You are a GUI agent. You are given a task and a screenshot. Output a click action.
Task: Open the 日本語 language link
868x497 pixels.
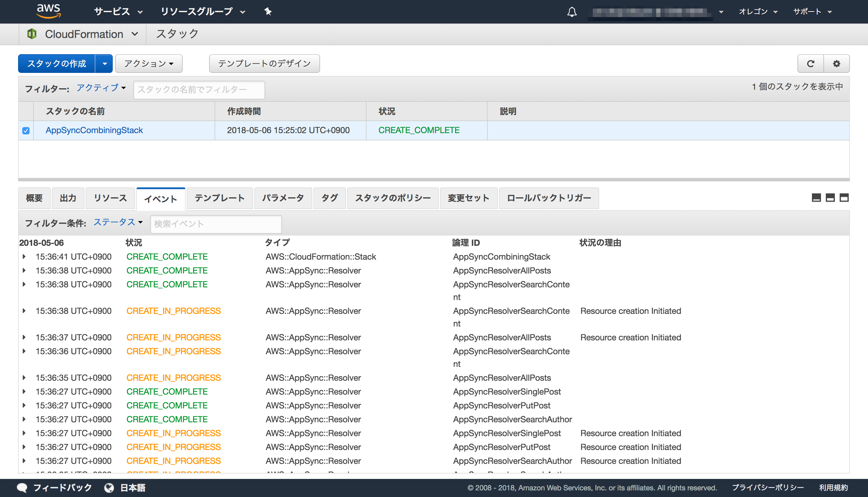point(133,487)
